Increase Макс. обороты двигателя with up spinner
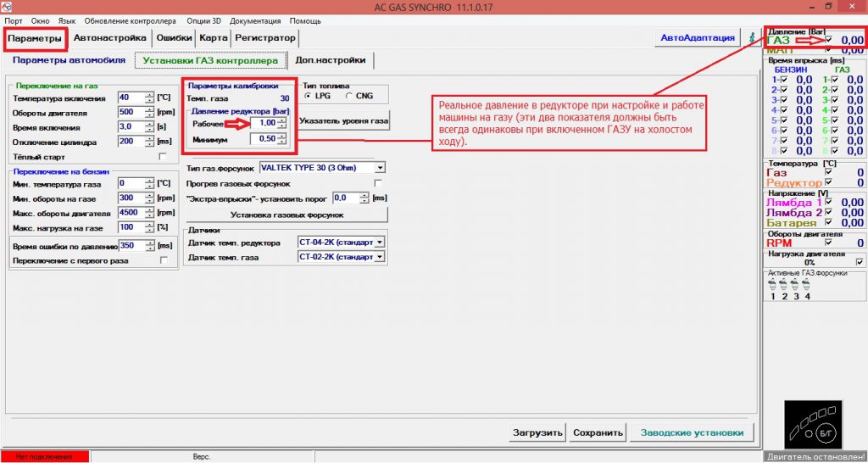 click(149, 210)
